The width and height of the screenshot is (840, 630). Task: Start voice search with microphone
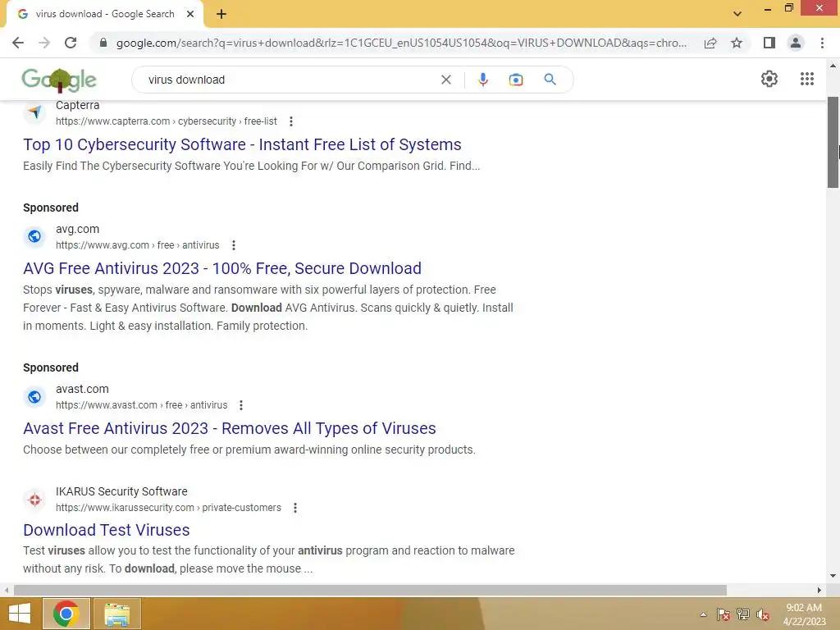482,80
